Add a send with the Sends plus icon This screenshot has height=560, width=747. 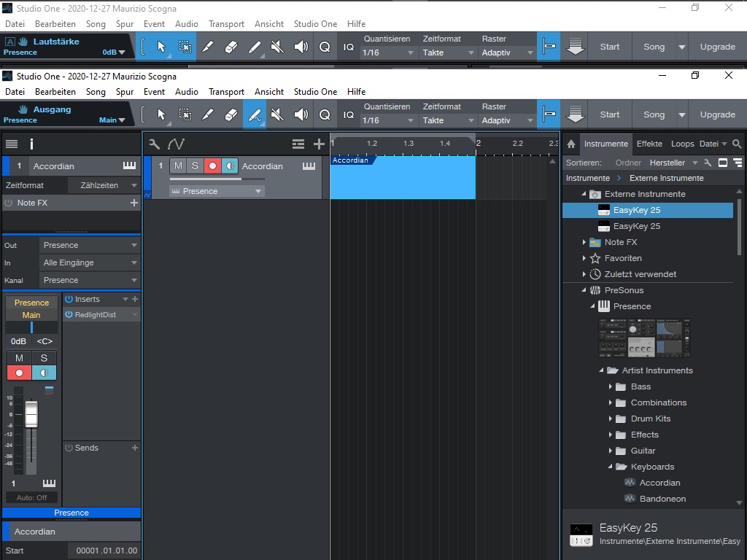(135, 448)
